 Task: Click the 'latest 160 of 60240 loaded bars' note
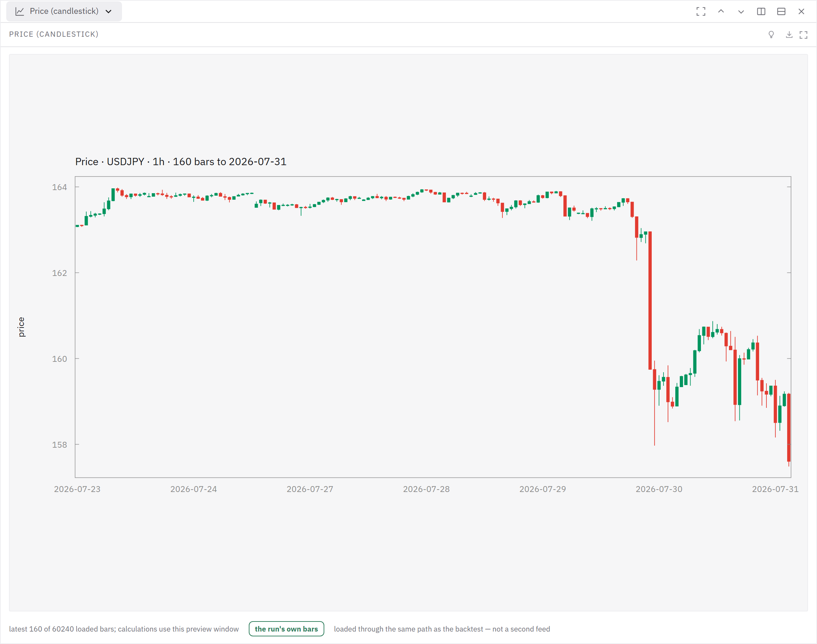pyautogui.click(x=124, y=629)
